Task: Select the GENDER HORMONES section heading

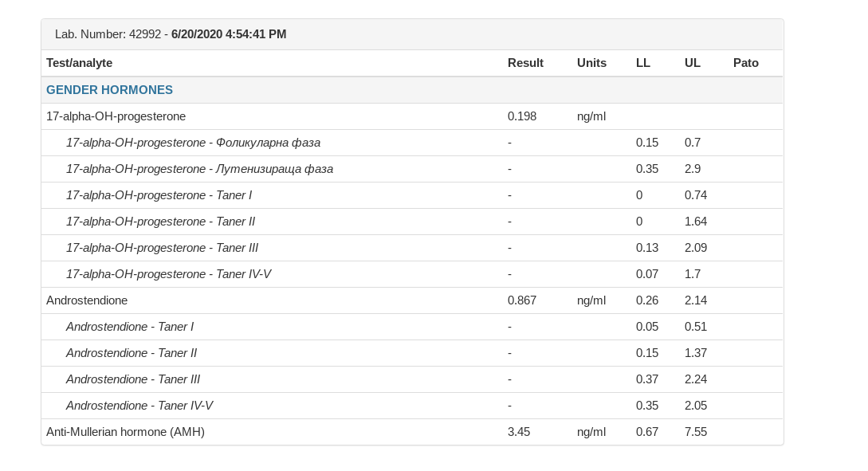Action: (110, 90)
